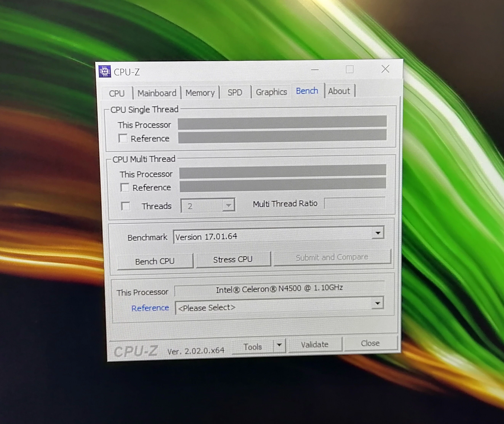This screenshot has height=424, width=504.
Task: Click the Multi Thread Ratio field
Action: [x=355, y=203]
